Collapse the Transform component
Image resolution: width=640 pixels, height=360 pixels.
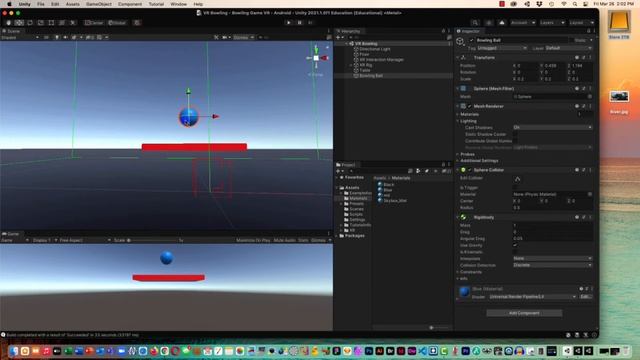click(x=458, y=58)
